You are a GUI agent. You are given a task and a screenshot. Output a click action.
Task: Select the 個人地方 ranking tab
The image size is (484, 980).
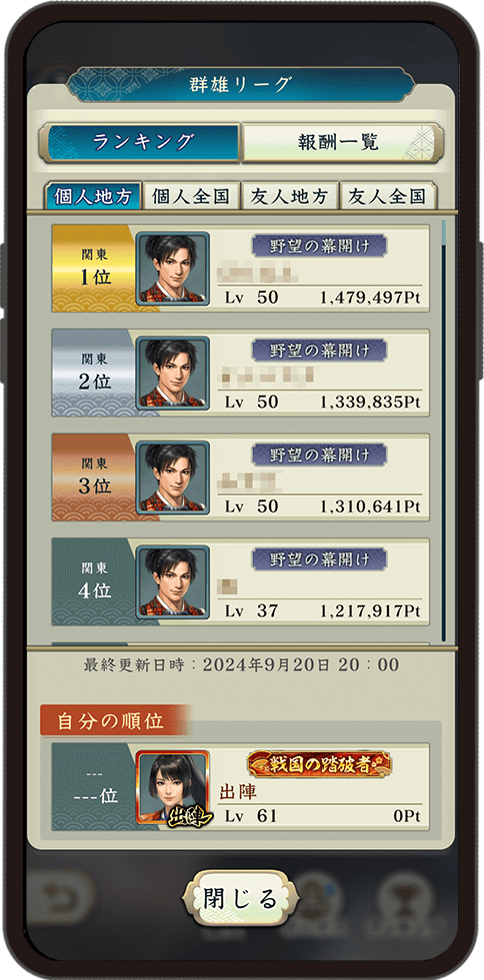(93, 196)
